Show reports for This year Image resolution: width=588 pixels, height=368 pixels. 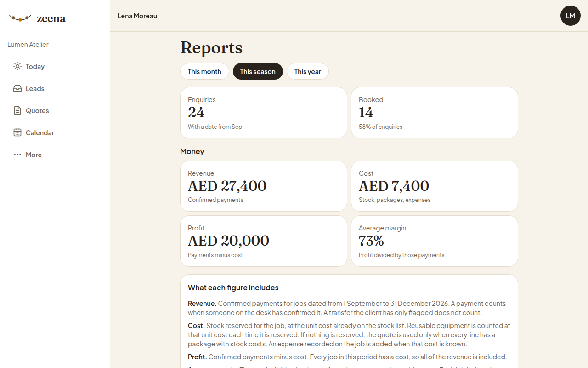click(x=308, y=71)
